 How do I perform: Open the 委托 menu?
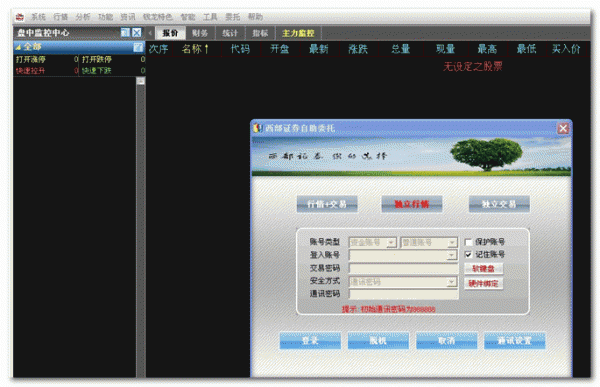[233, 17]
